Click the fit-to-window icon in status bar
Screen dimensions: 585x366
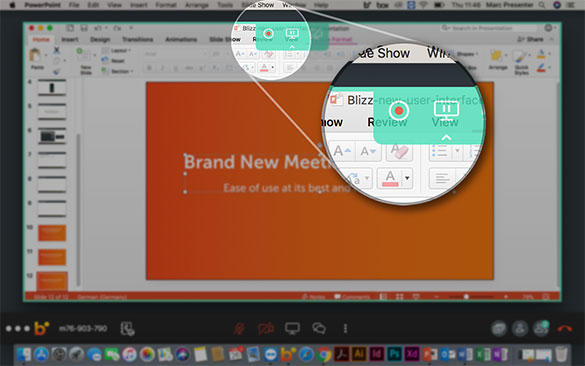(x=546, y=297)
